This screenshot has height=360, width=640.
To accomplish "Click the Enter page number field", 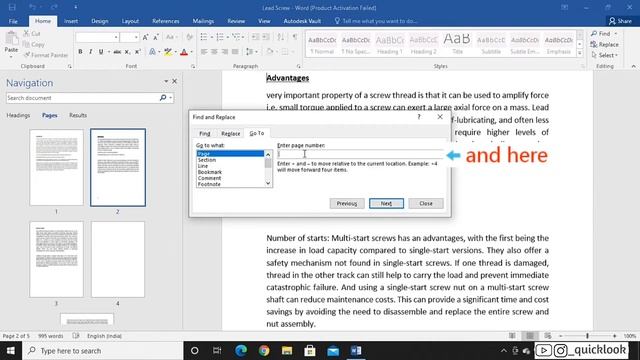I will (360, 154).
